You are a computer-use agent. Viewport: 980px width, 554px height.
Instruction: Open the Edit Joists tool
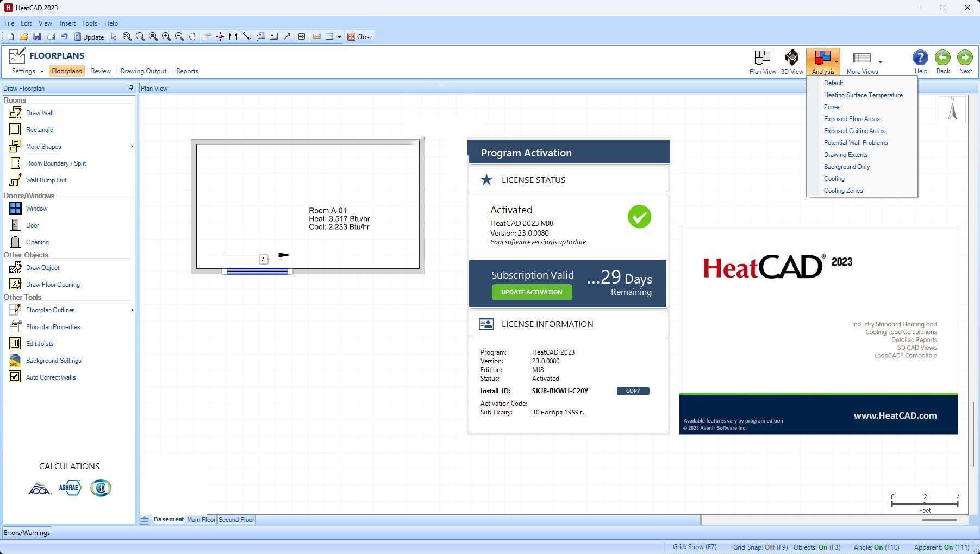[40, 343]
